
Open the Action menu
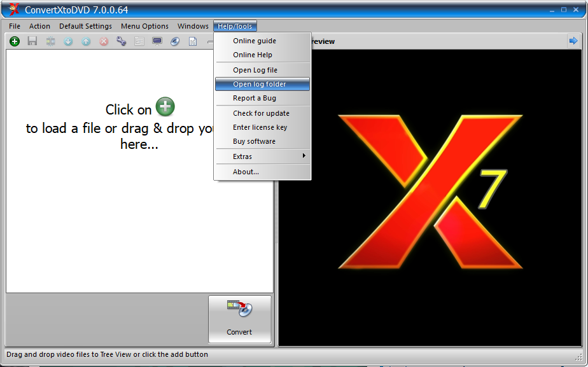tap(39, 26)
